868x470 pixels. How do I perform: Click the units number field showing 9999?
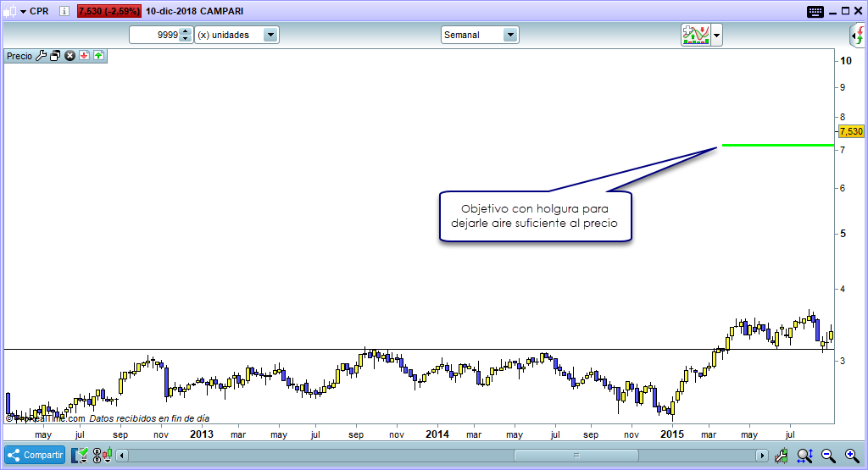click(154, 35)
